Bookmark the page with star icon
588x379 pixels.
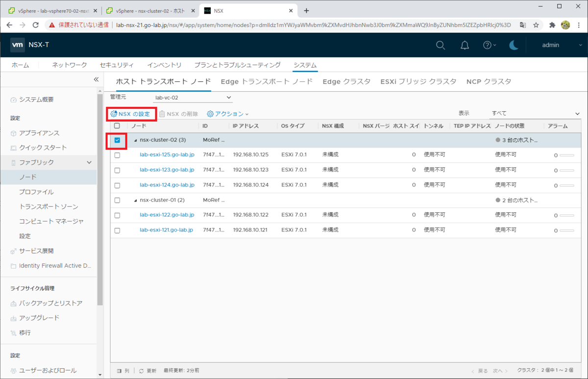536,25
